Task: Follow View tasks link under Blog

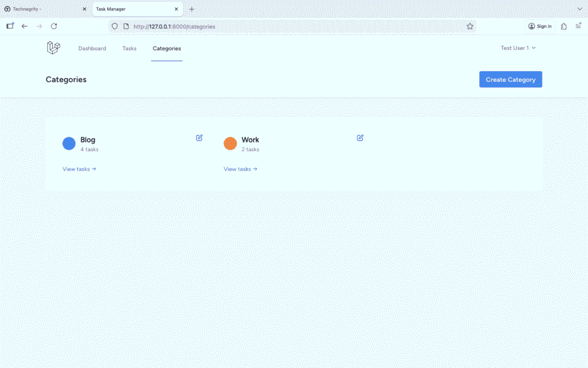Action: coord(79,169)
